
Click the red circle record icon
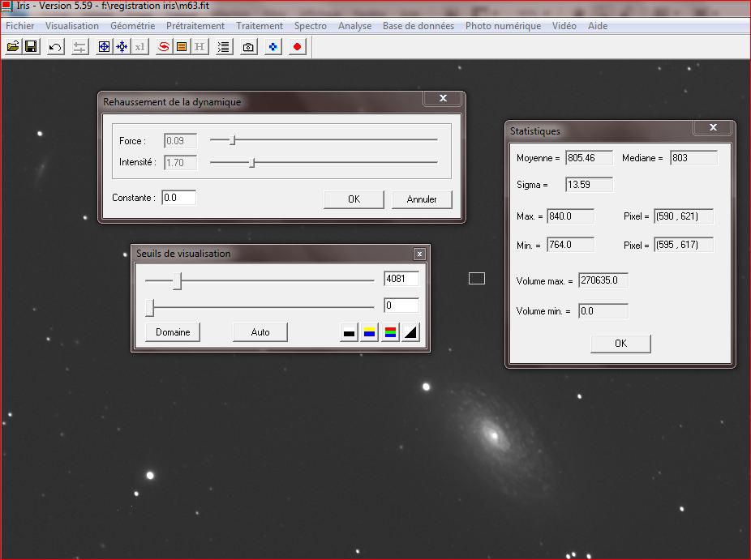coord(297,47)
